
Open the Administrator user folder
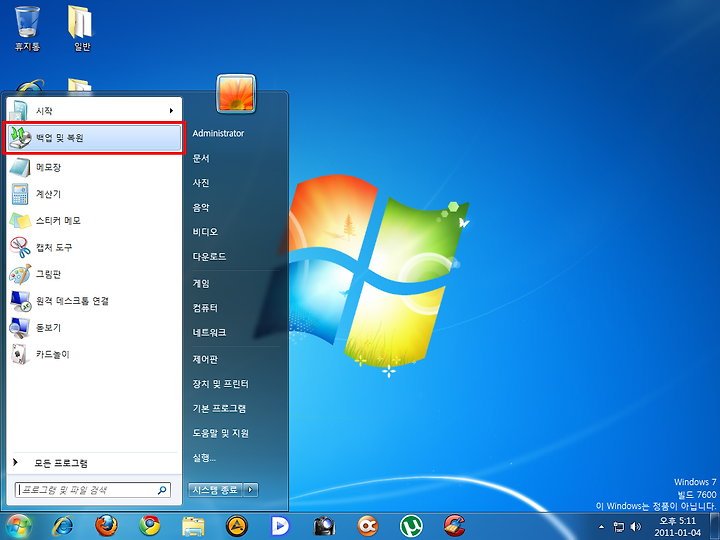tap(218, 133)
